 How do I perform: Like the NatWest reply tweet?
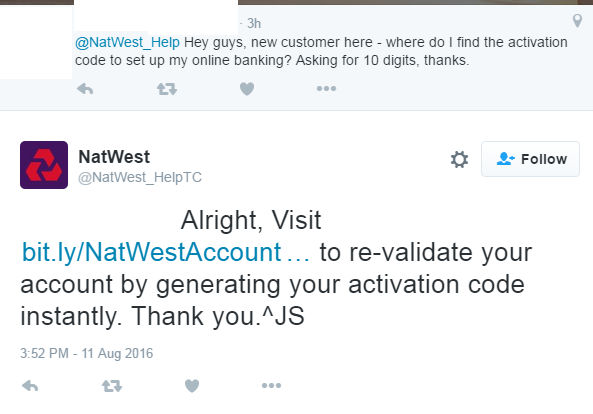coord(192,386)
